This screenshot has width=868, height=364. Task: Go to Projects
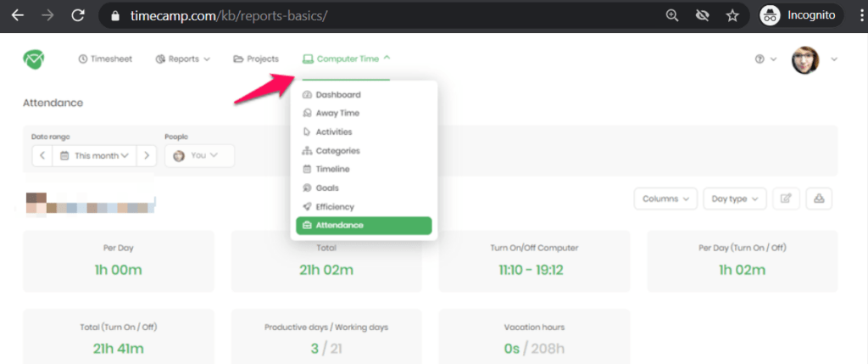pos(256,59)
